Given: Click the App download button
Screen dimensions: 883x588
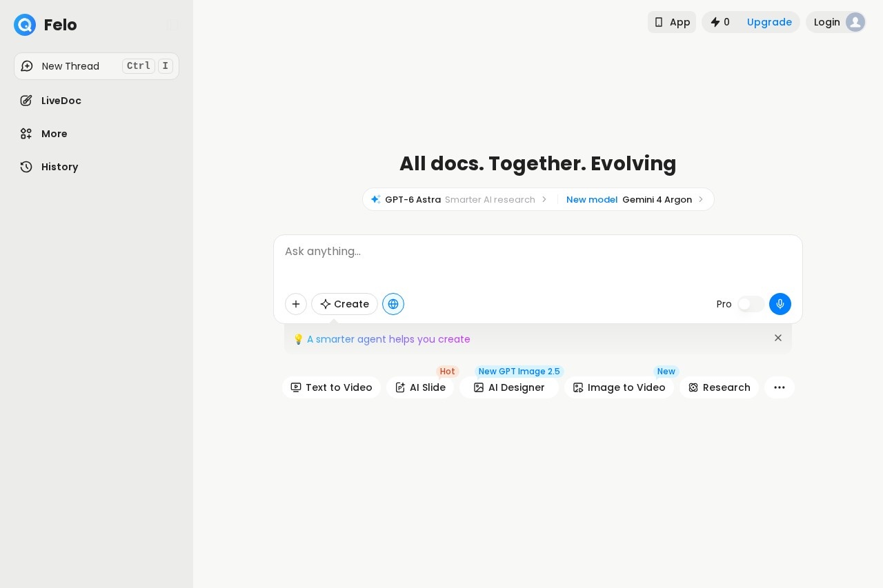Looking at the screenshot, I should [672, 22].
